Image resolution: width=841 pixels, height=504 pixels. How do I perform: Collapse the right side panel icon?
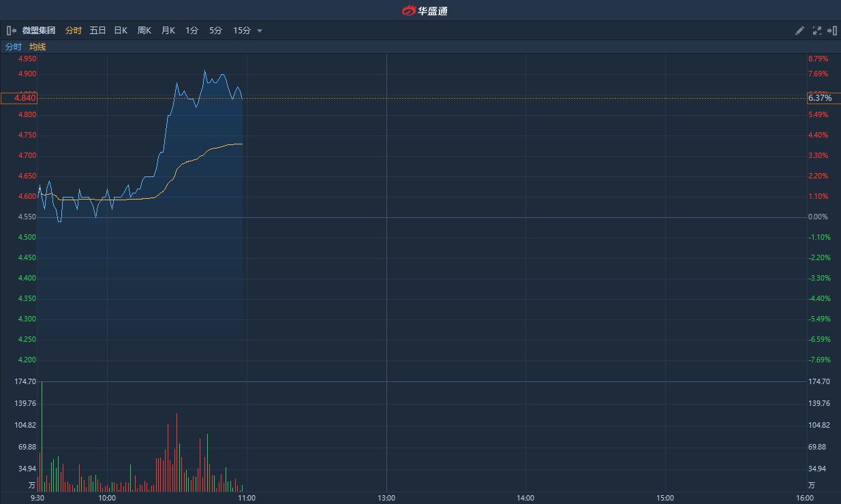click(831, 31)
